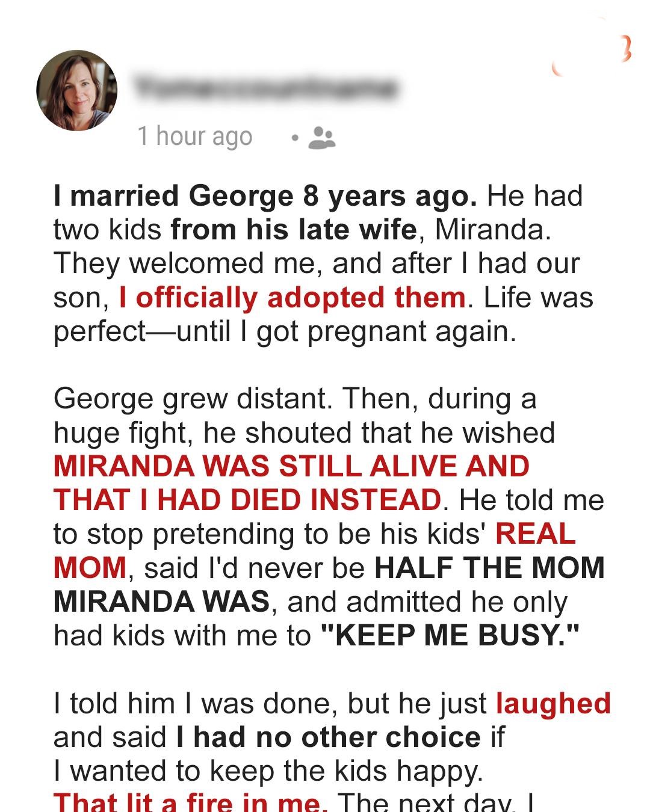
Task: Click the red word "laughed"
Action: [x=553, y=704]
